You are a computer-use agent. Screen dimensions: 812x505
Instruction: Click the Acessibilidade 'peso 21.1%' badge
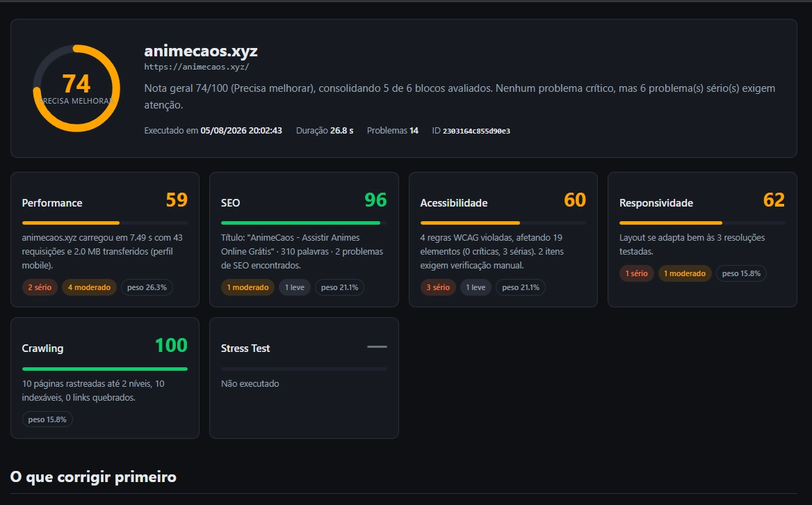[x=521, y=287]
